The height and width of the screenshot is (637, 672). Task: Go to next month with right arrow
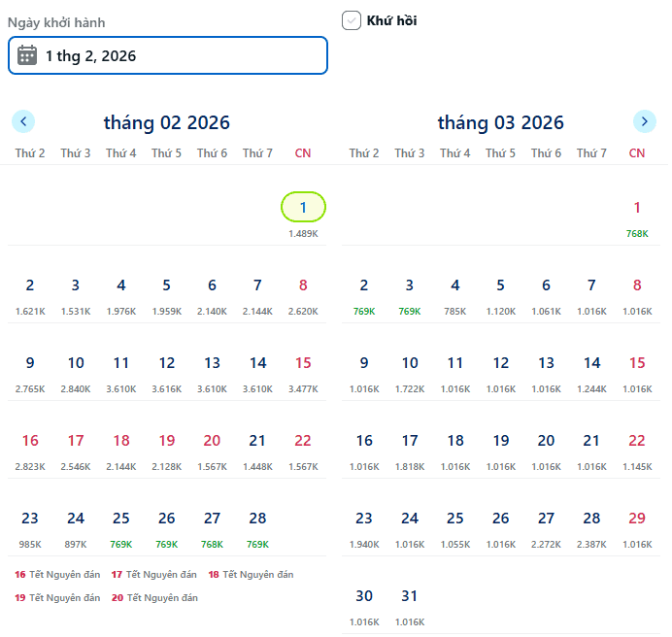tap(644, 121)
